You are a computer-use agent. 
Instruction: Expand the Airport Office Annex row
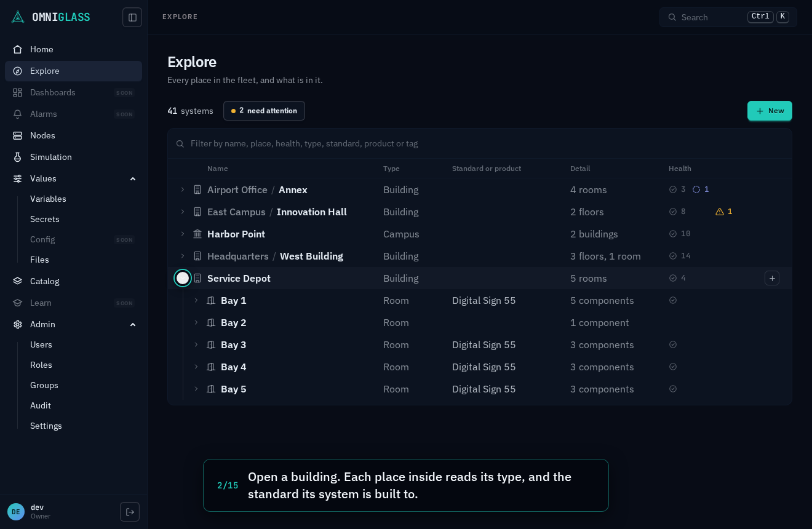pyautogui.click(x=183, y=189)
